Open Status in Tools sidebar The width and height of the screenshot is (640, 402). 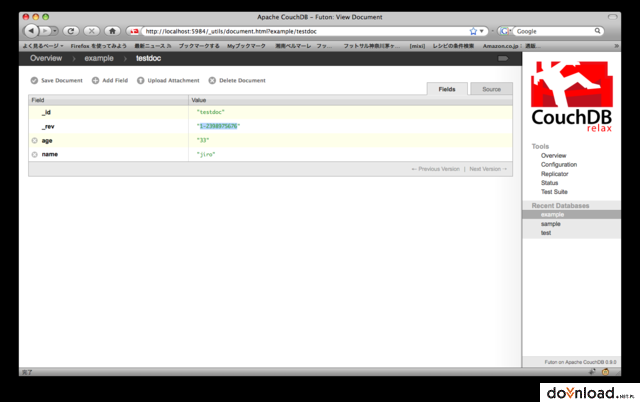click(549, 183)
